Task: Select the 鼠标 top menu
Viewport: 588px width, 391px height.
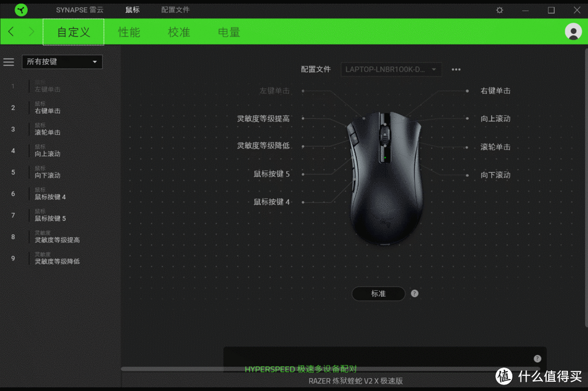Action: (132, 10)
